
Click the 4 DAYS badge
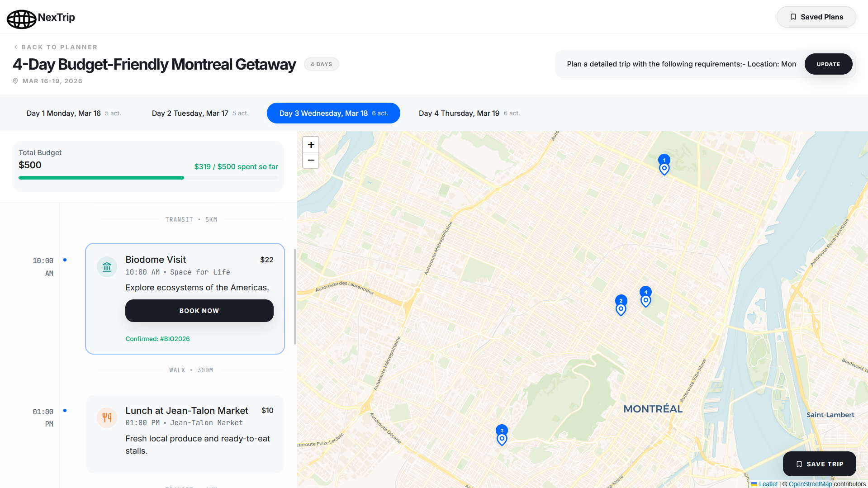pyautogui.click(x=321, y=64)
